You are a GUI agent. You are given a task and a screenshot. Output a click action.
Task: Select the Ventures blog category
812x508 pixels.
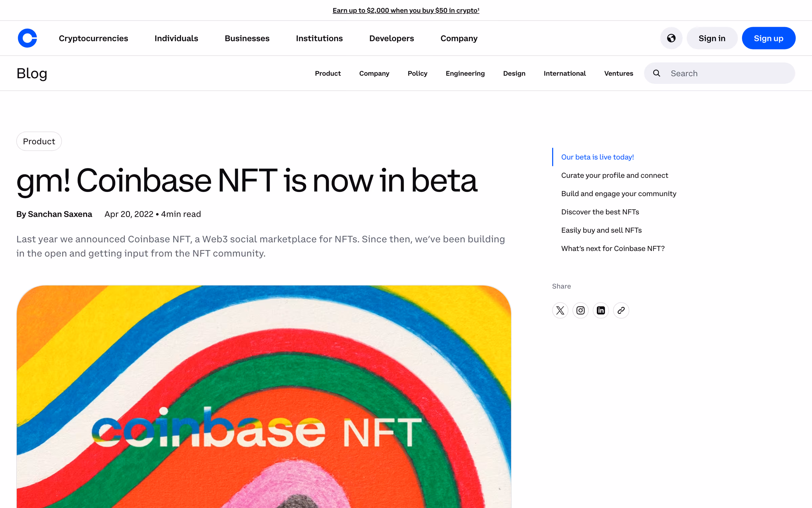[618, 73]
